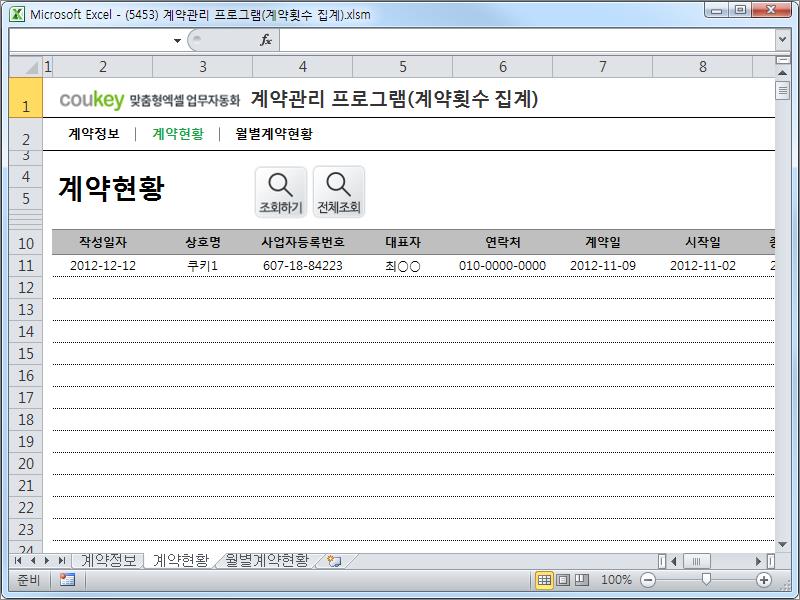Click the zoom slider handle
Viewport: 800px width, 600px height.
pyautogui.click(x=706, y=579)
